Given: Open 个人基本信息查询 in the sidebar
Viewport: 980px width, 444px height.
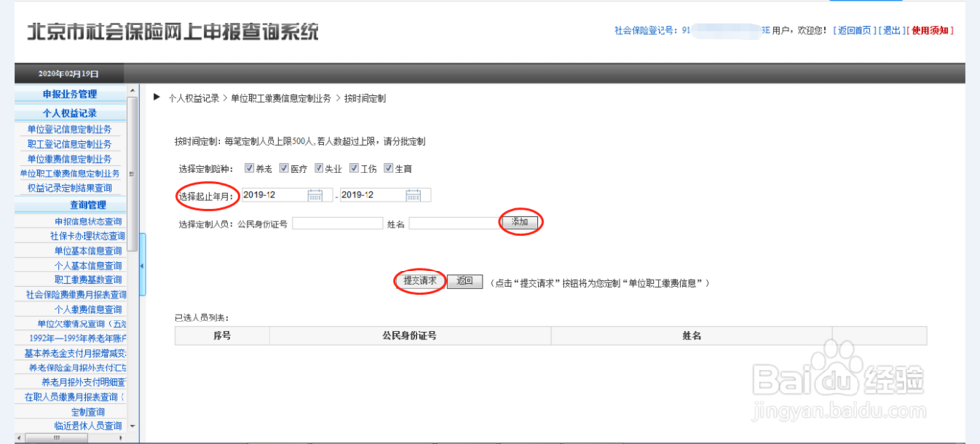Looking at the screenshot, I should point(88,266).
